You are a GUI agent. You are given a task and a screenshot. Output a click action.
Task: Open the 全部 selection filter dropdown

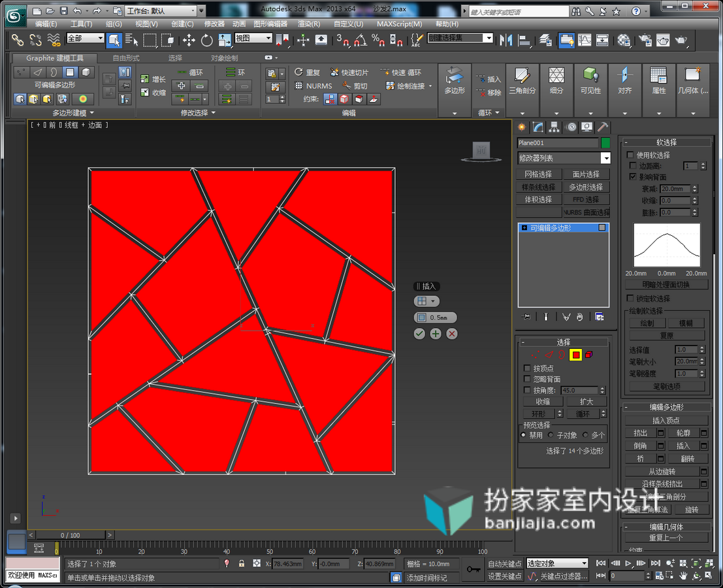click(86, 39)
